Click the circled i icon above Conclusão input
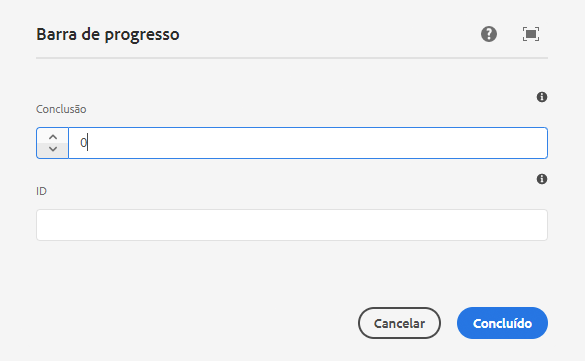This screenshot has width=585, height=361. click(x=542, y=97)
